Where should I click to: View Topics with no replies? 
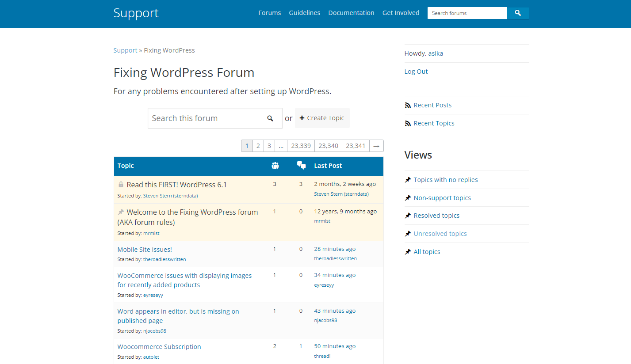(x=446, y=180)
